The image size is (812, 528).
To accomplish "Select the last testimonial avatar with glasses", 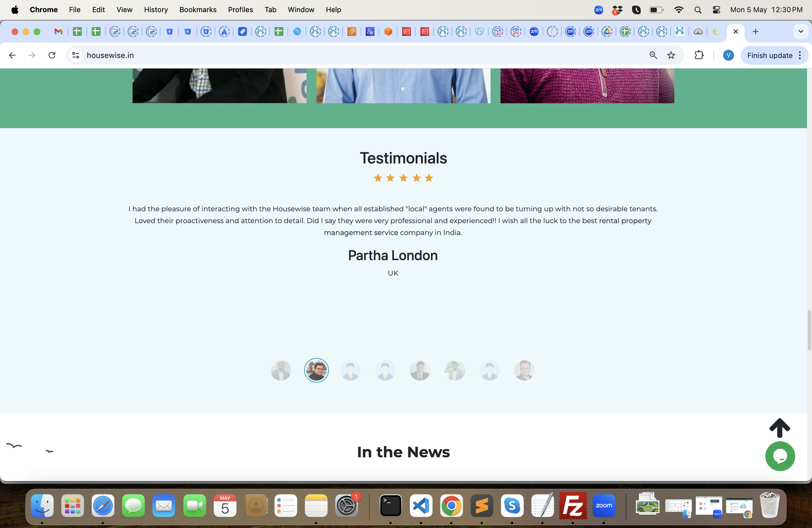I will coord(524,370).
